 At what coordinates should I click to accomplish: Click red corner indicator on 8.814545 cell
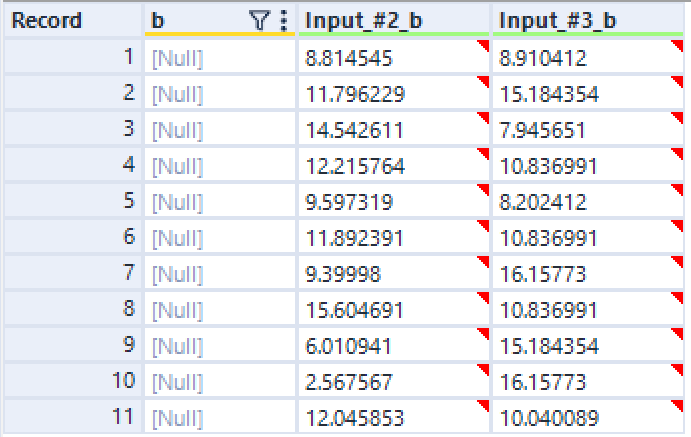484,44
